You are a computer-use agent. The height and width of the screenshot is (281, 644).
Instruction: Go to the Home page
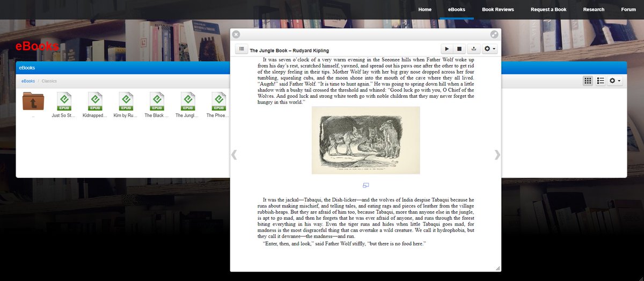tap(425, 10)
